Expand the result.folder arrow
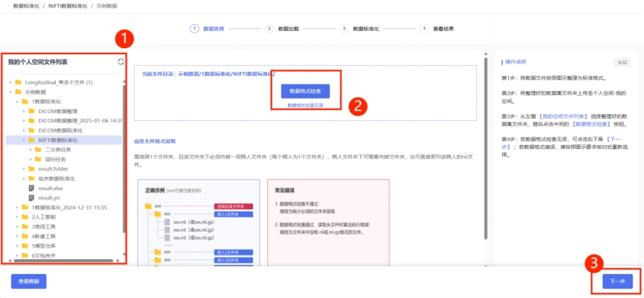This screenshot has width=644, height=298. [x=23, y=169]
